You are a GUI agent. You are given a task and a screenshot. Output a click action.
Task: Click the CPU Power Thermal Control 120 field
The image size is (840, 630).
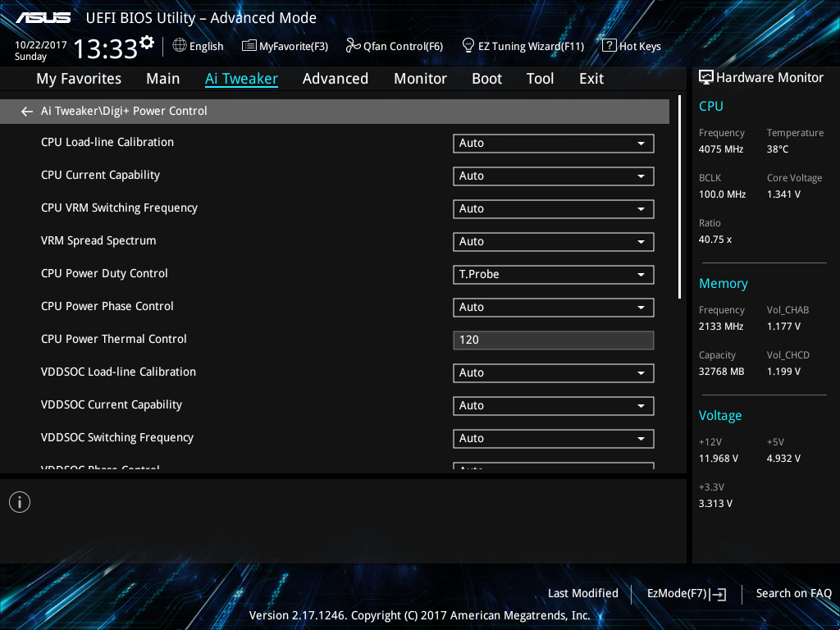tap(554, 340)
